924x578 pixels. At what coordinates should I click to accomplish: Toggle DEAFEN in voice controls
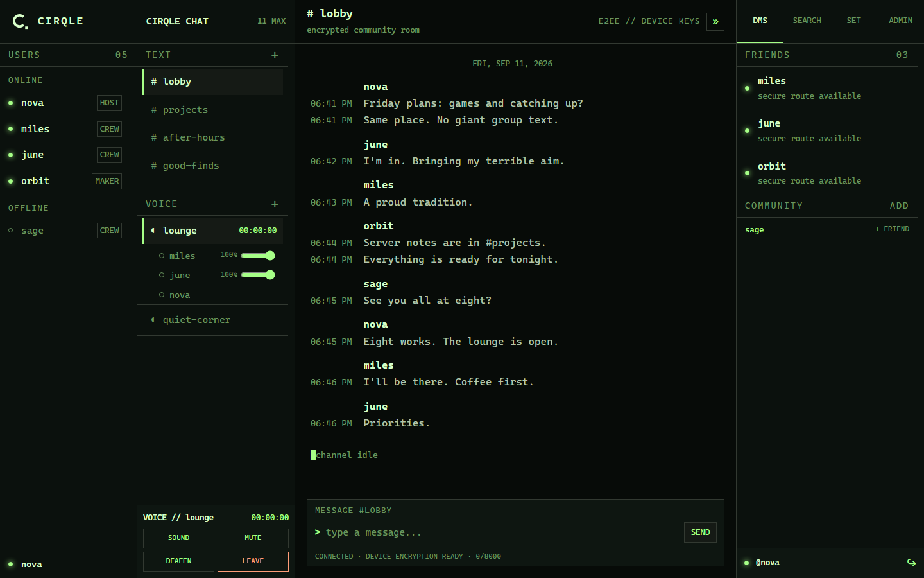pos(178,561)
